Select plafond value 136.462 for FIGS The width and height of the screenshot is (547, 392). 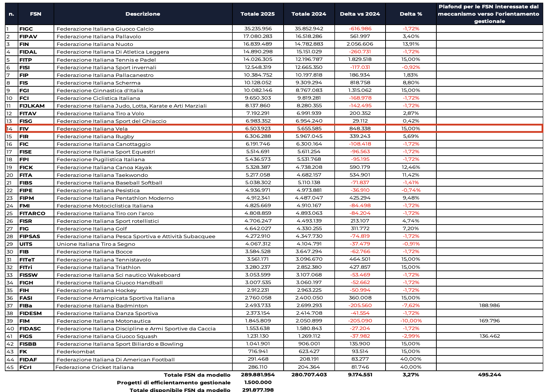coord(489,336)
